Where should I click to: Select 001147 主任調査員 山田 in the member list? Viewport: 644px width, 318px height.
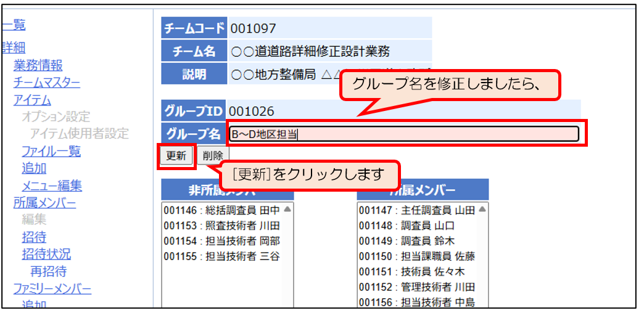(416, 210)
